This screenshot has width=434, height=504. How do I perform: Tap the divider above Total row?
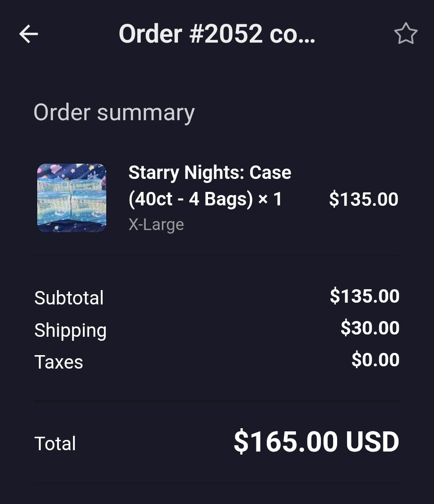[217, 401]
